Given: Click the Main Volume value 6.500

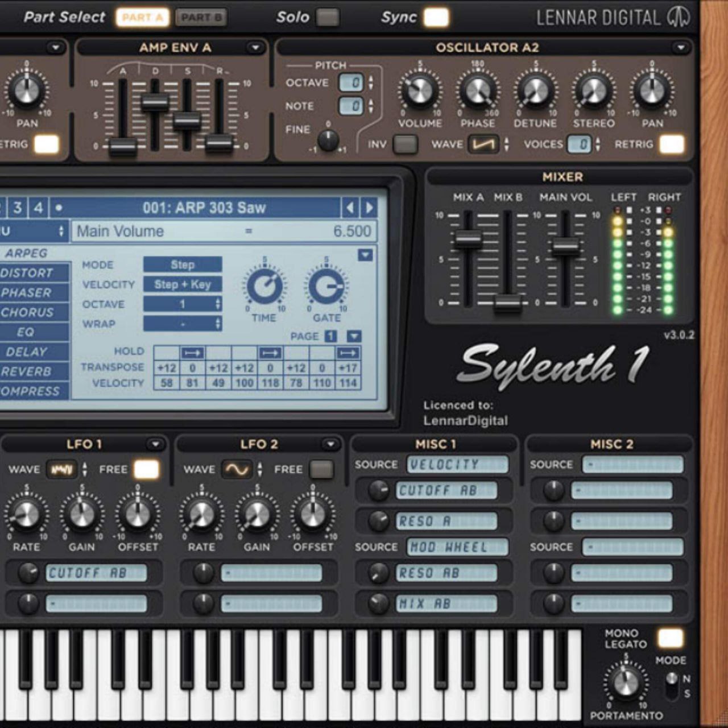Looking at the screenshot, I should 353,231.
